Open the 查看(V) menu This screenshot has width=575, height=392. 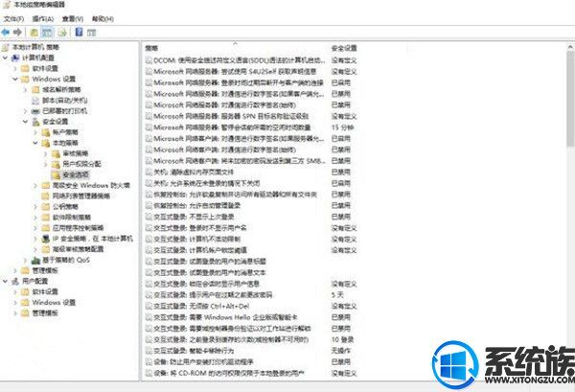(73, 19)
